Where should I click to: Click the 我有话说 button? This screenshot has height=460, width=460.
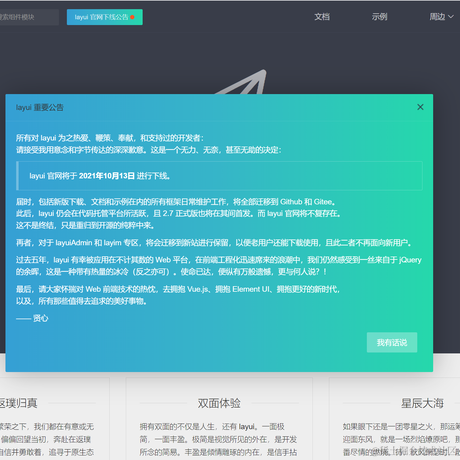[x=392, y=342]
